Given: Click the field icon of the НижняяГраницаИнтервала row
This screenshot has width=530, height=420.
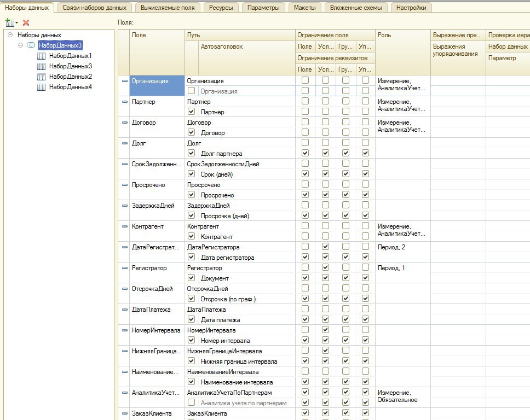Looking at the screenshot, I should click(125, 351).
